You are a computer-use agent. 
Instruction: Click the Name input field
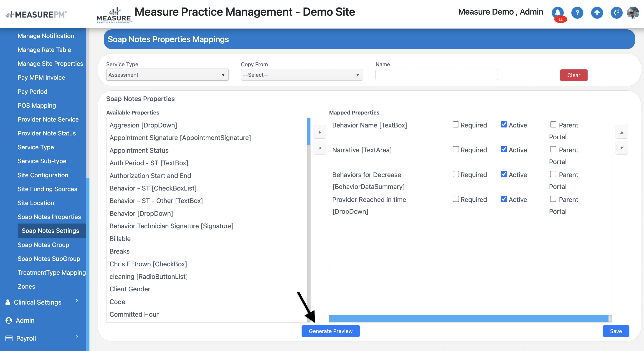436,75
